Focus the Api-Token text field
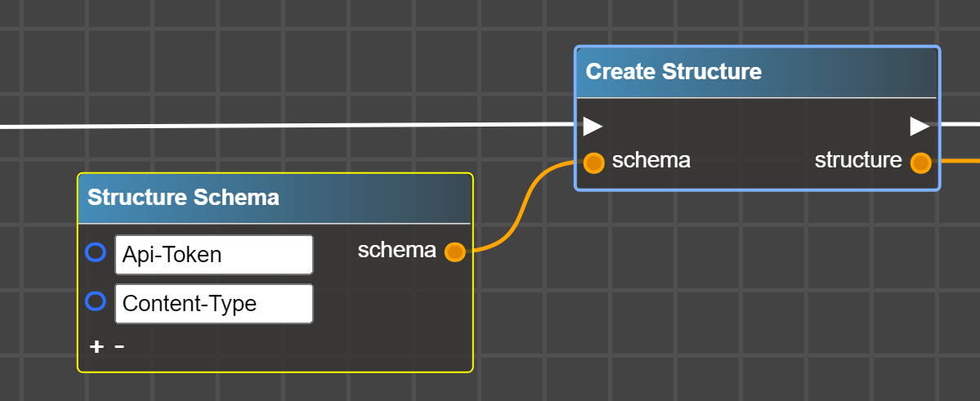The image size is (980, 401). click(213, 255)
